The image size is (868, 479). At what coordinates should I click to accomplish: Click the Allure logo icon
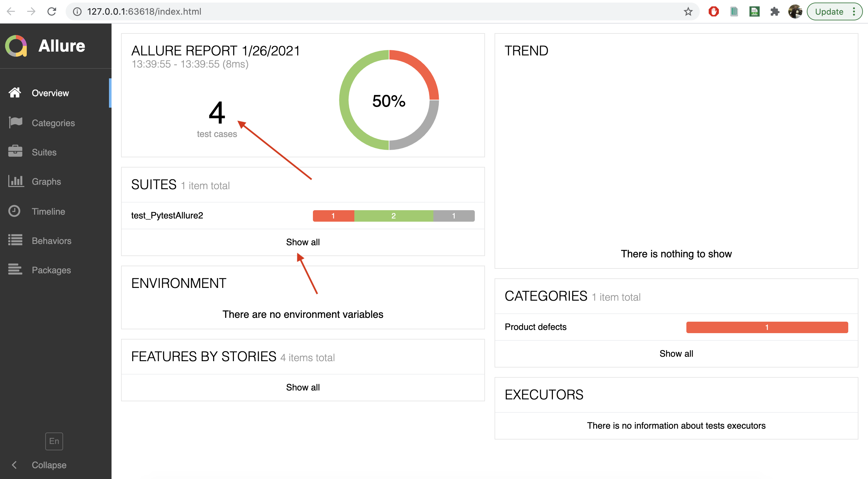[16, 46]
